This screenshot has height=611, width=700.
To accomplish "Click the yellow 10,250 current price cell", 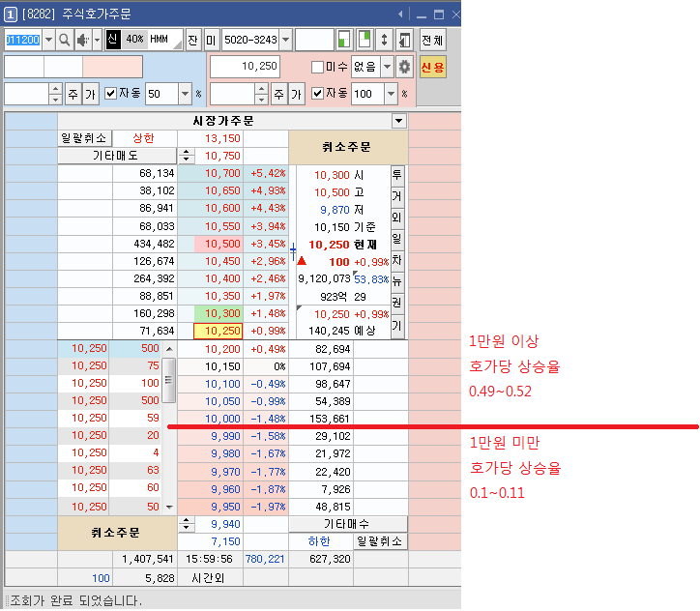I will pyautogui.click(x=218, y=331).
